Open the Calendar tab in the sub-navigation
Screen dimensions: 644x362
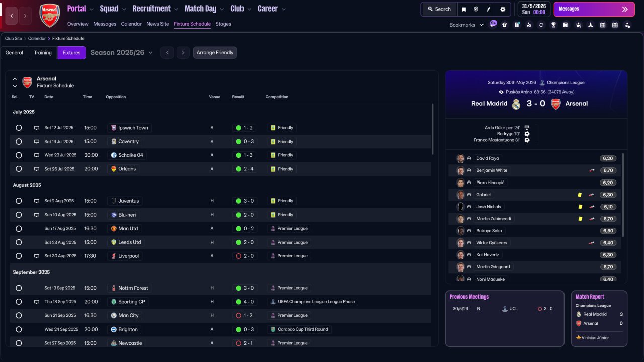click(131, 24)
